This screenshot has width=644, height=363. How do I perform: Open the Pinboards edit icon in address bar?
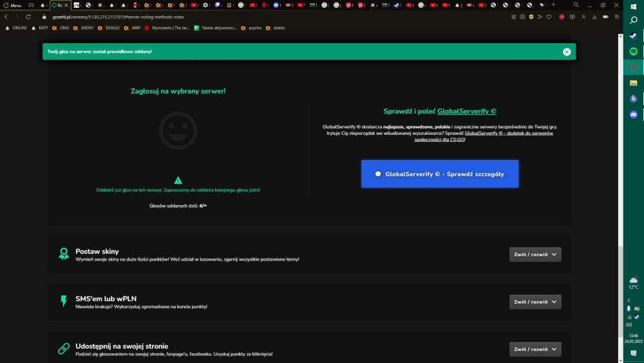(513, 17)
